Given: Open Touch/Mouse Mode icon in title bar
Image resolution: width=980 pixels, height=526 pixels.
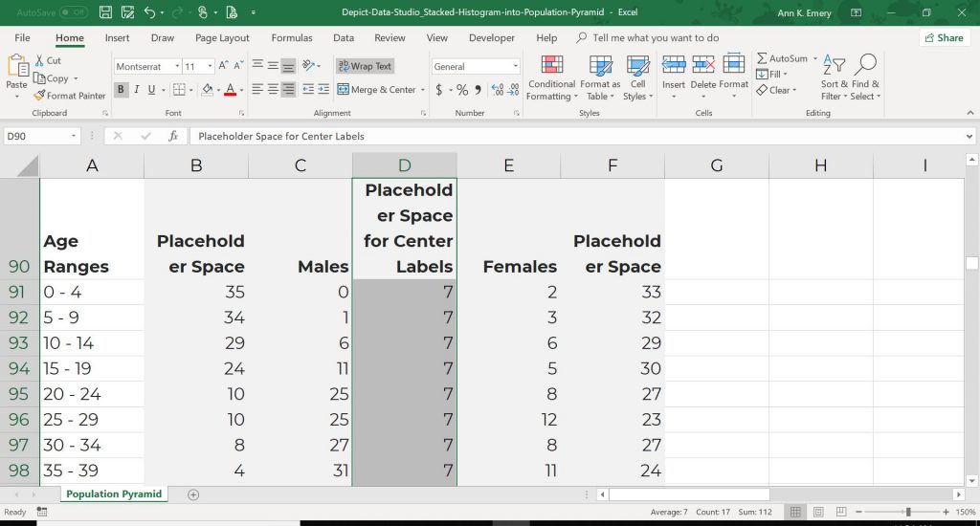Looking at the screenshot, I should click(202, 12).
